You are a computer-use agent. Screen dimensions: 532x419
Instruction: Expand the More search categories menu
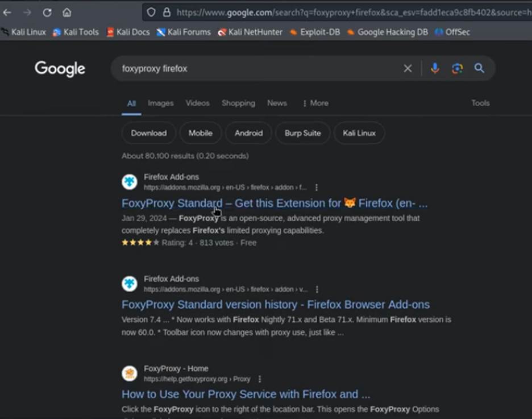click(x=315, y=103)
